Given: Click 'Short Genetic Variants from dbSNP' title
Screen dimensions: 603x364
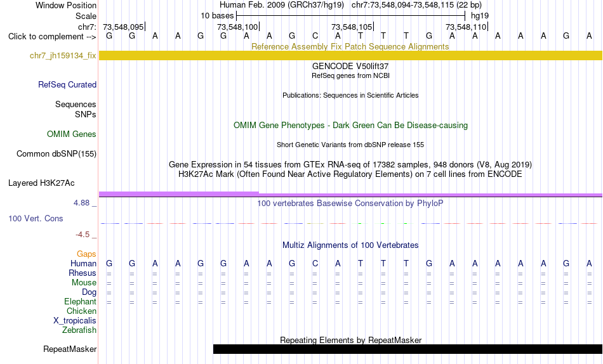Looking at the screenshot, I should pyautogui.click(x=350, y=145).
